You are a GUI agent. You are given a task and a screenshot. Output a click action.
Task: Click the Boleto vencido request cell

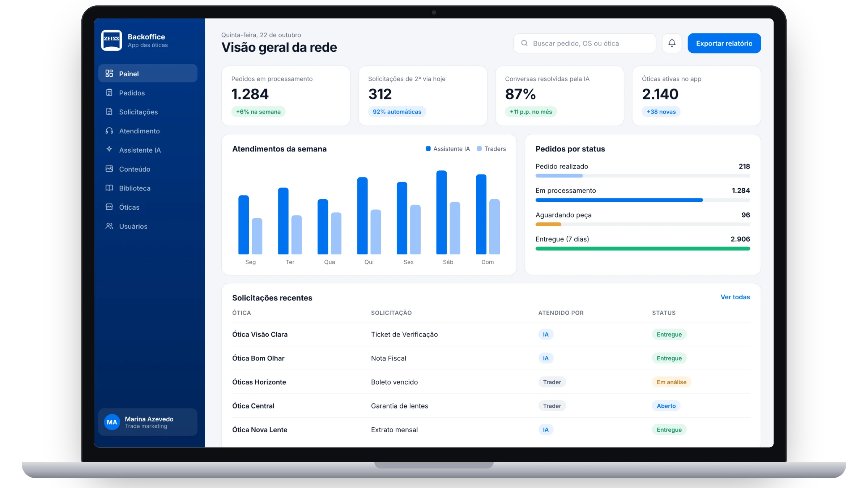394,382
